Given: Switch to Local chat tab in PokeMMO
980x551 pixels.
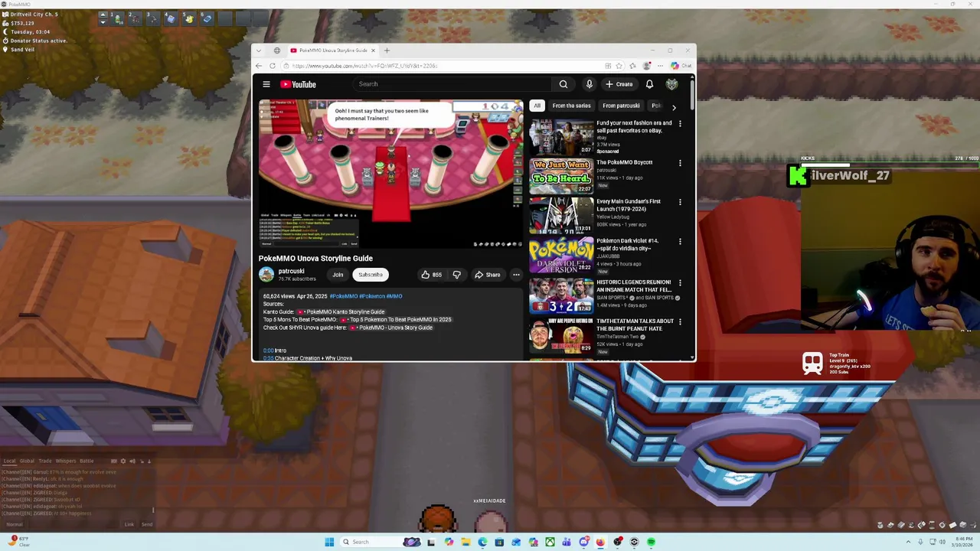Looking at the screenshot, I should [9, 461].
